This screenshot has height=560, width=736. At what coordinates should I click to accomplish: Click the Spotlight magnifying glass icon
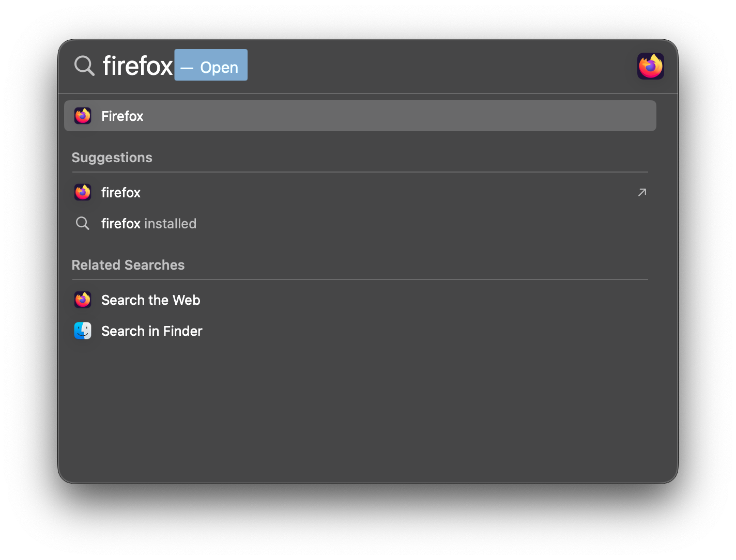point(84,66)
